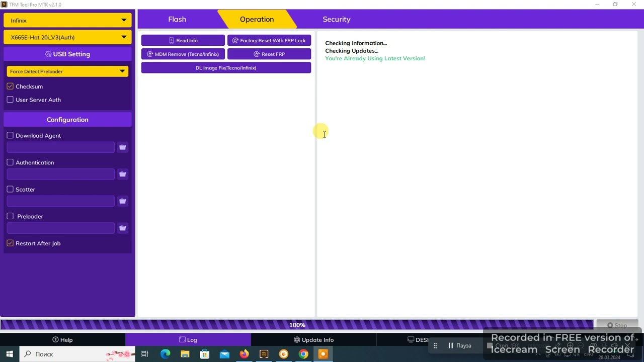Open the Windows Start menu

pyautogui.click(x=10, y=354)
